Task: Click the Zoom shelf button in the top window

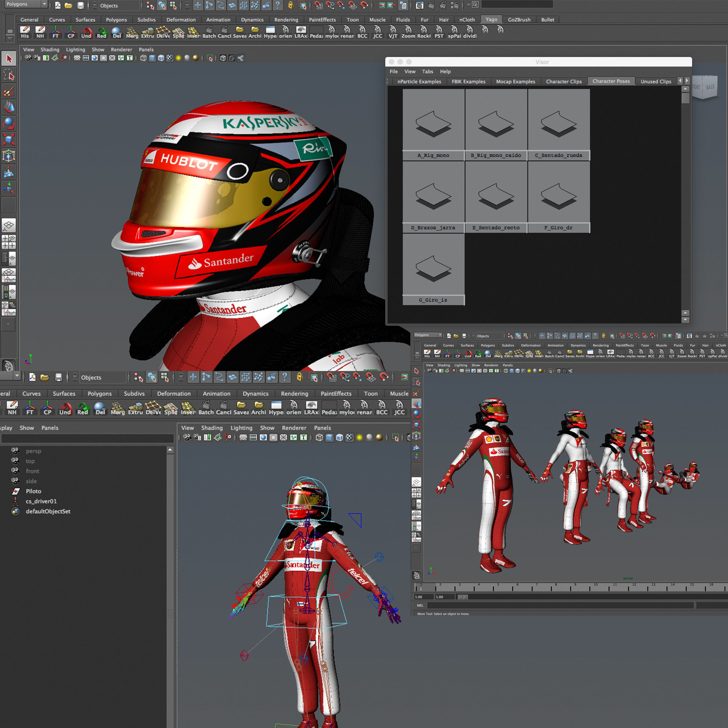Action: pyautogui.click(x=408, y=32)
